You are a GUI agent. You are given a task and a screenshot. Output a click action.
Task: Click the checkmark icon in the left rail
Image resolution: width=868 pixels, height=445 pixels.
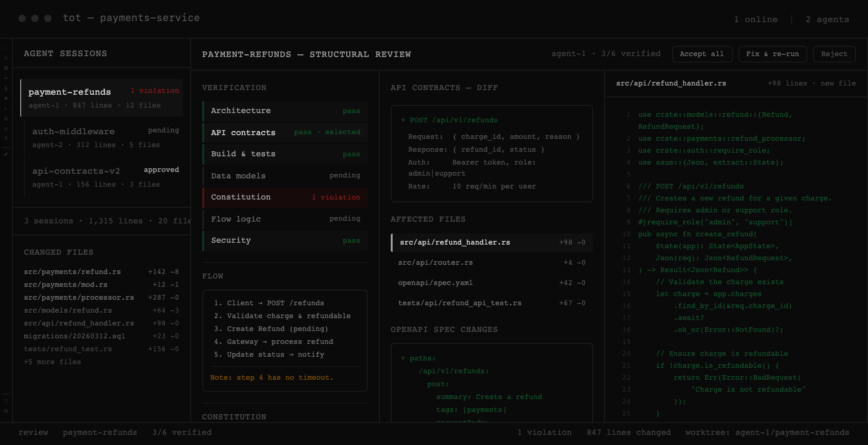click(6, 154)
